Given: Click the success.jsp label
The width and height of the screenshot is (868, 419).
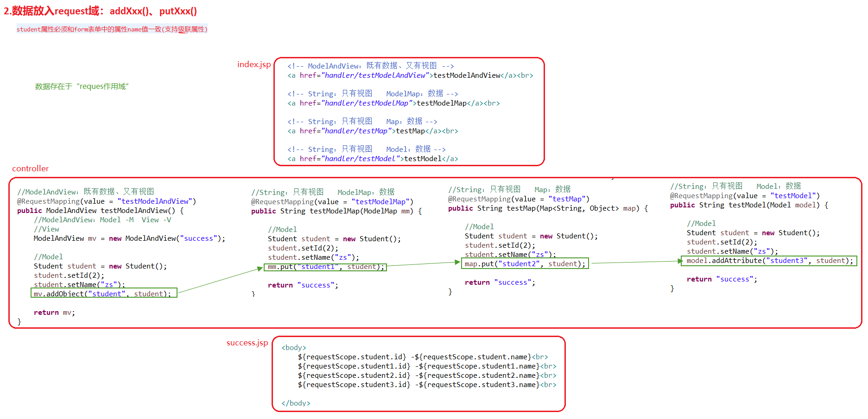Looking at the screenshot, I should [247, 343].
